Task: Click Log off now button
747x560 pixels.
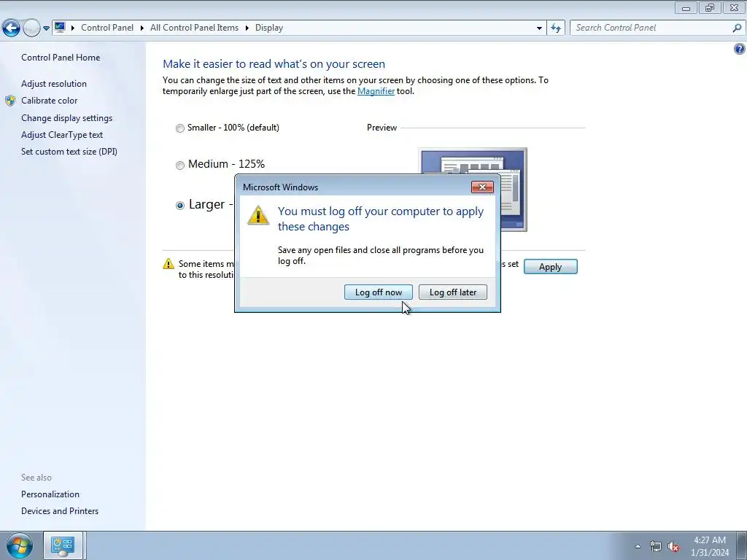Action: (379, 292)
